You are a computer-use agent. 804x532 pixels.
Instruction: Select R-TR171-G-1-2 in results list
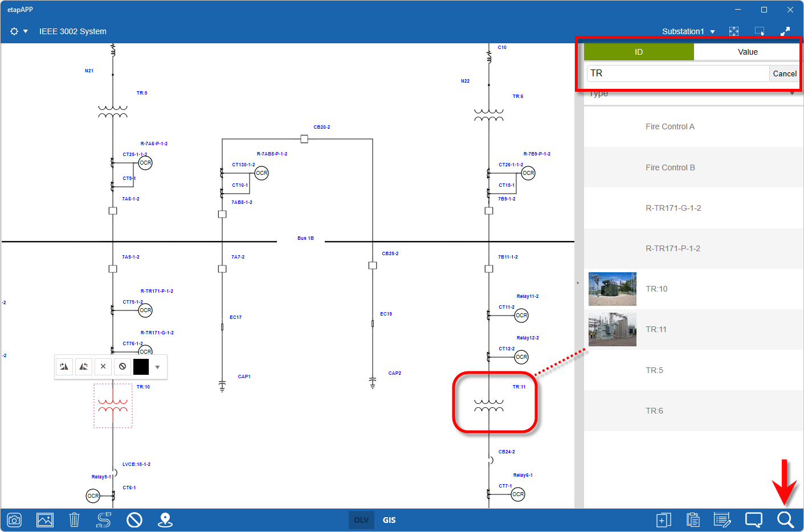(693, 208)
